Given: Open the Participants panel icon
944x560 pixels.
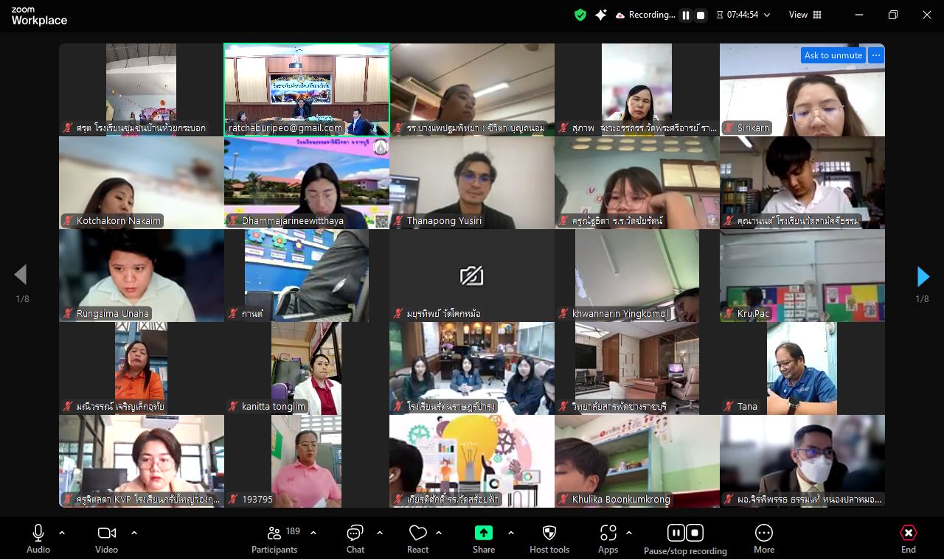Looking at the screenshot, I should (x=274, y=533).
